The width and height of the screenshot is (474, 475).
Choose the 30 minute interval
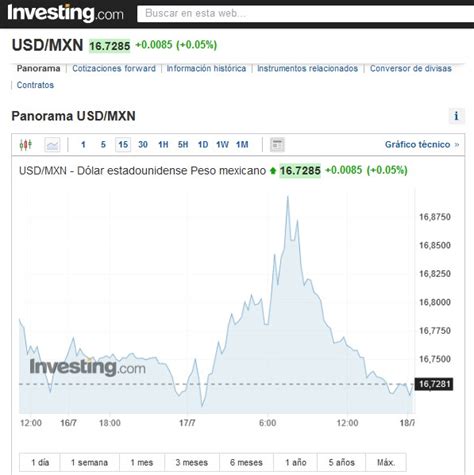143,145
